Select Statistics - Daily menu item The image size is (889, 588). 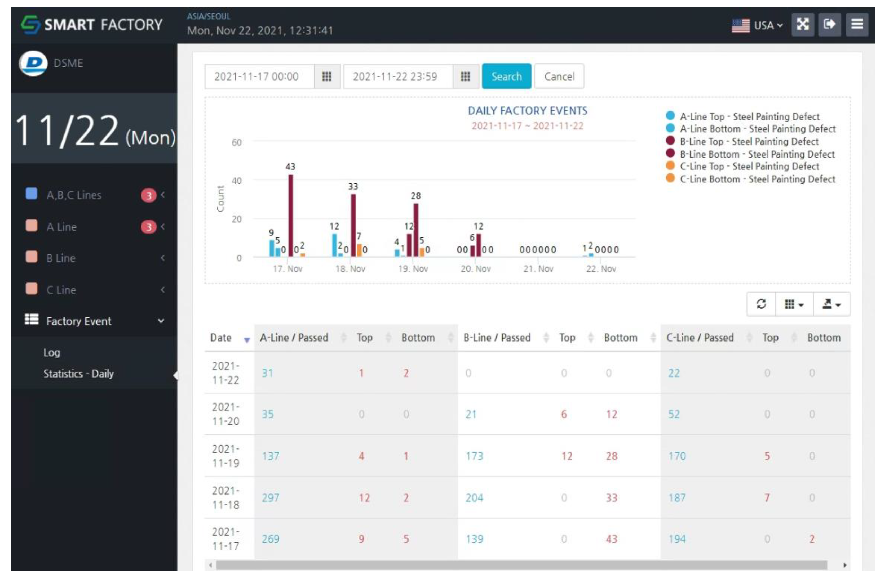(78, 374)
